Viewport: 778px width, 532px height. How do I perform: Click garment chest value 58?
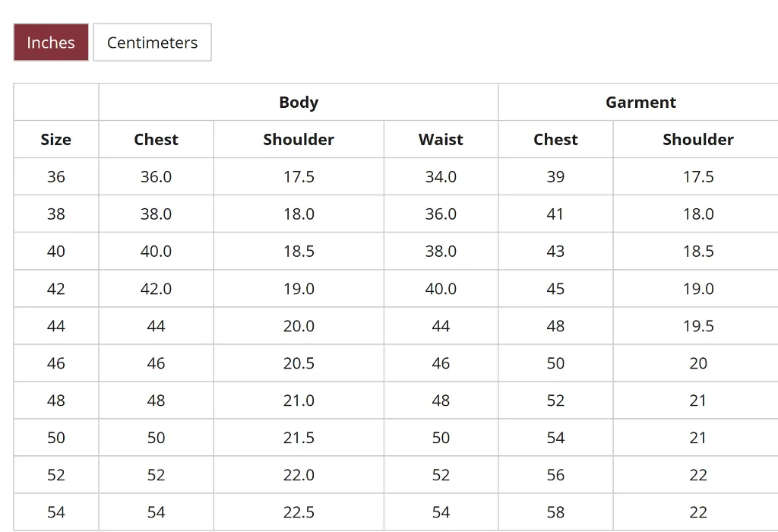click(555, 511)
